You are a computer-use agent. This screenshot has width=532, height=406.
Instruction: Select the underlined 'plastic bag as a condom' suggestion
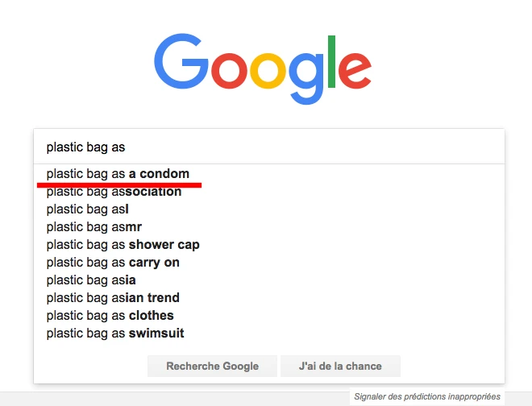point(118,174)
